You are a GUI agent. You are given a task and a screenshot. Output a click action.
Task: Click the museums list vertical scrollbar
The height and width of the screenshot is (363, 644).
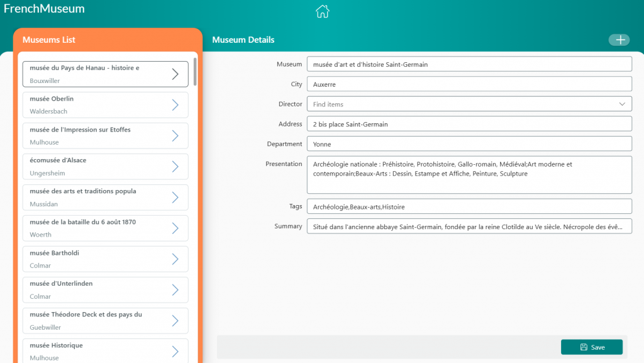(x=195, y=72)
